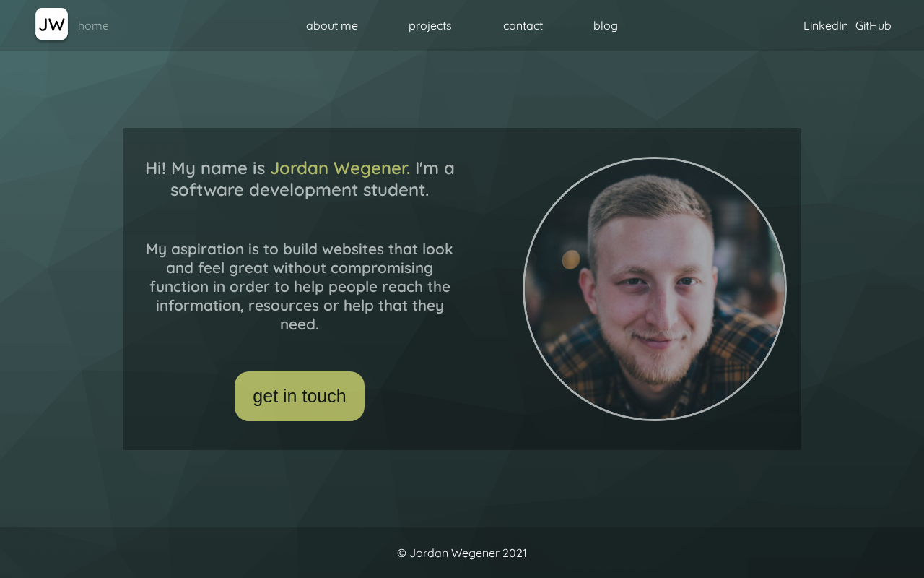Screen dimensions: 924x578
Task: Open the blog page
Action: pos(606,26)
